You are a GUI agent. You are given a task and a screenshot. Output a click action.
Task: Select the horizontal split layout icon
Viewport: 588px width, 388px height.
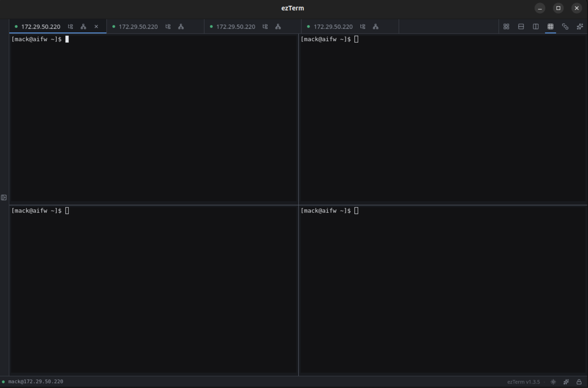pos(521,26)
